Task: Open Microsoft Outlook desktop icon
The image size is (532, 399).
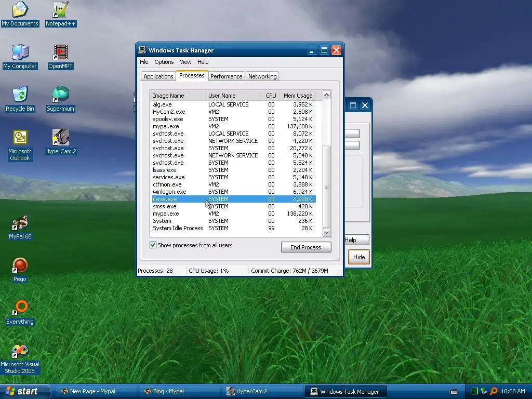Action: click(20, 145)
